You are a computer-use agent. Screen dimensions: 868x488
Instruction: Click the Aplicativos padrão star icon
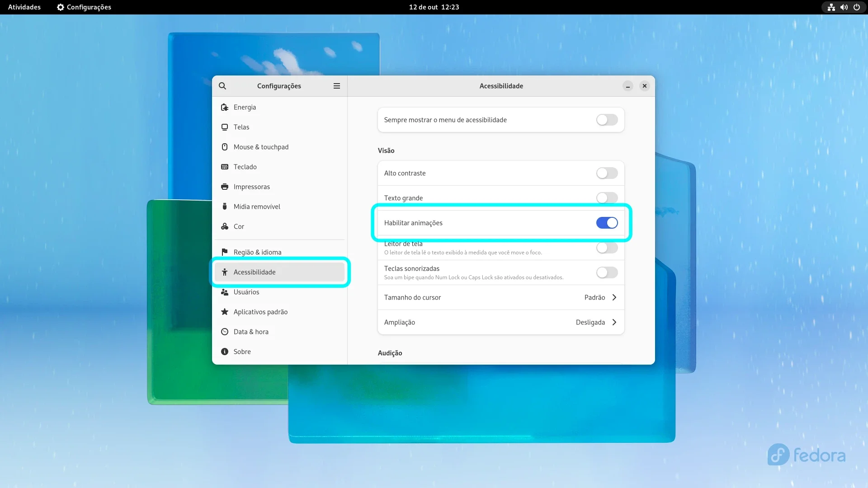(x=225, y=312)
